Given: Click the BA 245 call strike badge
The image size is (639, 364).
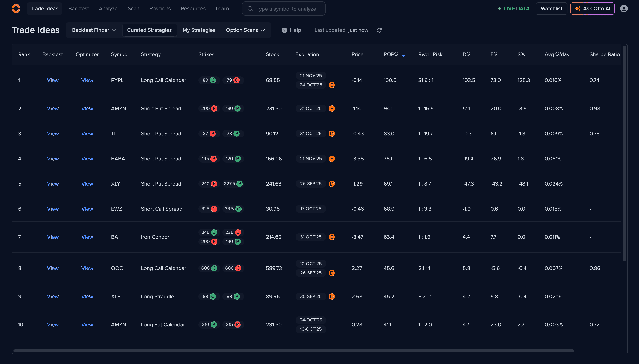Looking at the screenshot, I should (x=209, y=233).
